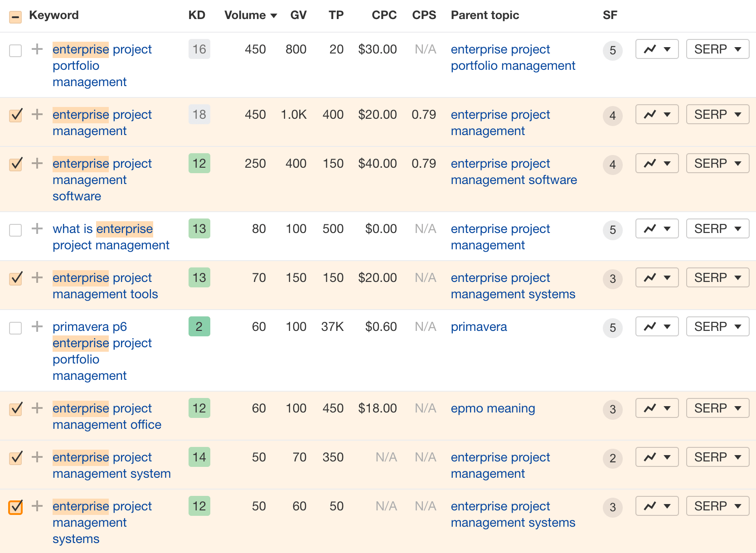
Task: Open the SERP dropdown on the primavera p6 row
Action: [717, 326]
